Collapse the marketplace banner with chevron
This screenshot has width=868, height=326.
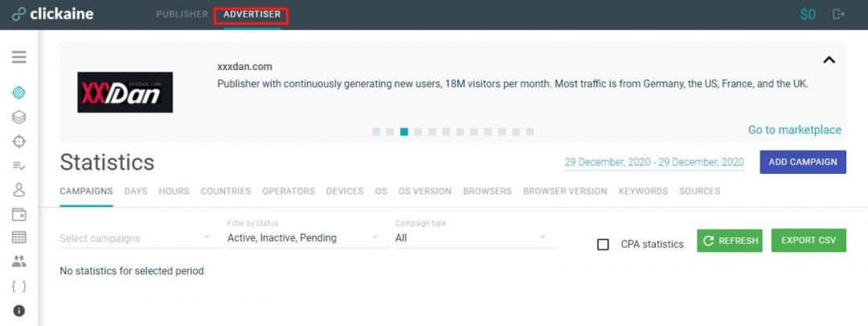pyautogui.click(x=829, y=60)
